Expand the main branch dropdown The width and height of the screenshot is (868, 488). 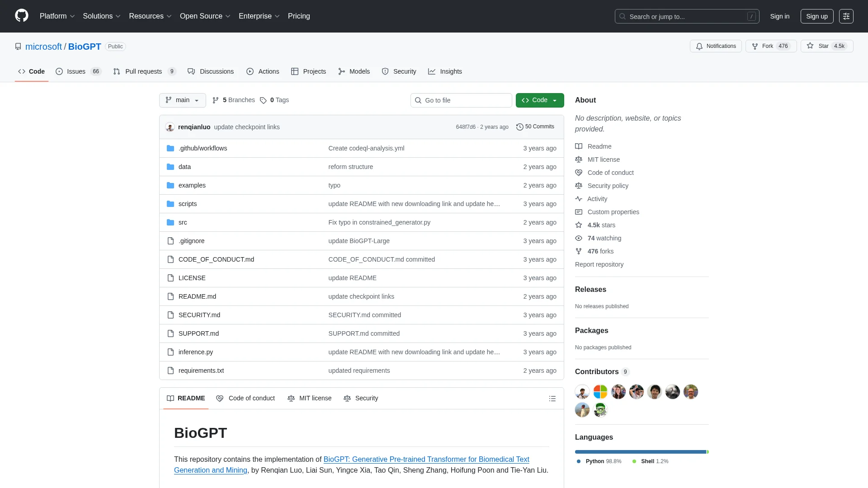pyautogui.click(x=182, y=100)
